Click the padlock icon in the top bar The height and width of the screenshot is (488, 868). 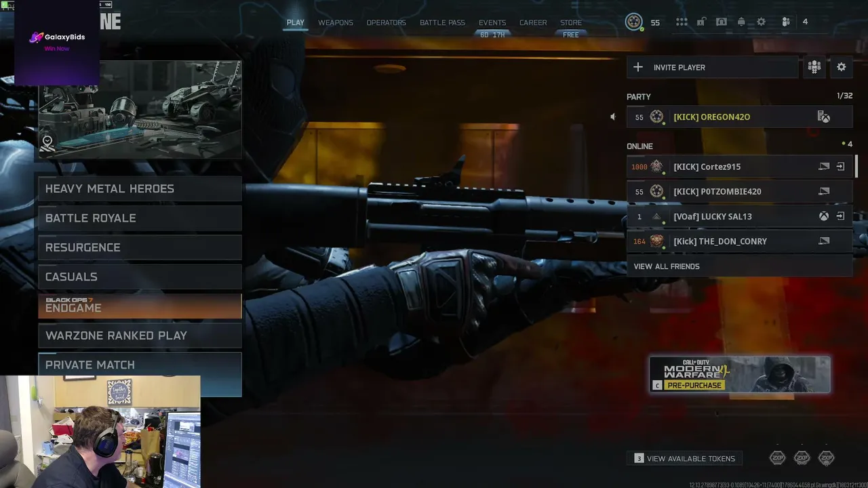pos(701,22)
